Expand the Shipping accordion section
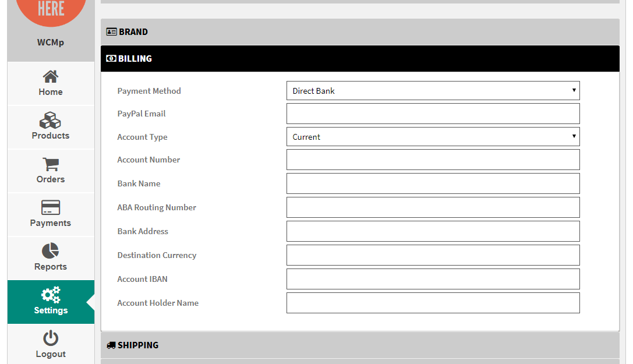Image resolution: width=633 pixels, height=364 pixels. click(359, 345)
